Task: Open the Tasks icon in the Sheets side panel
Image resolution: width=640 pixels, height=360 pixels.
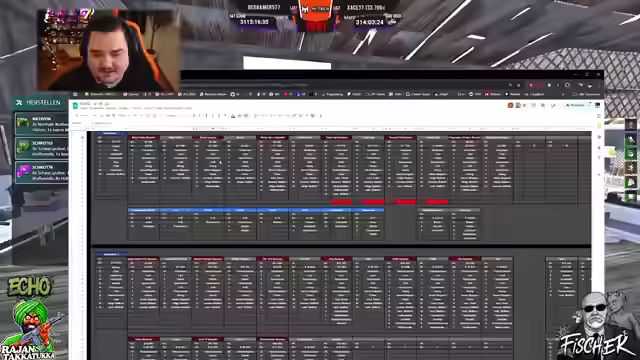Action: tap(599, 138)
